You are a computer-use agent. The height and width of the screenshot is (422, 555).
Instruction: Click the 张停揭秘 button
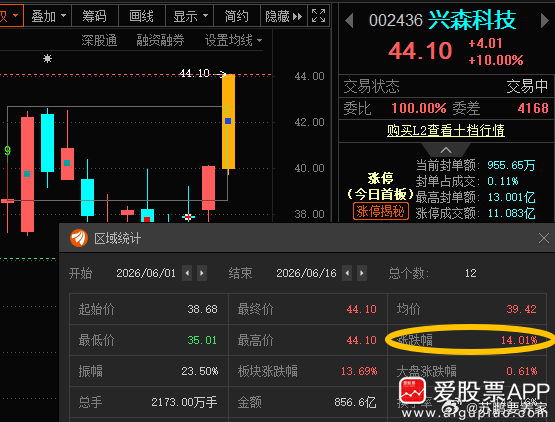[x=381, y=211]
